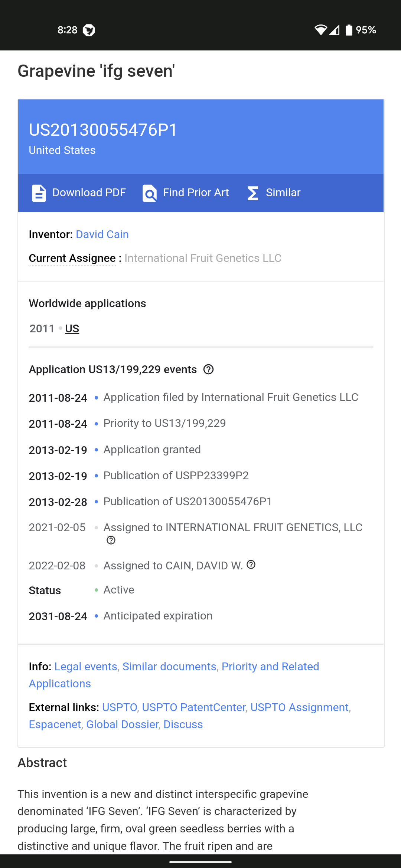Viewport: 401px width, 868px height.
Task: Visit the Espacenet external link
Action: [55, 724]
